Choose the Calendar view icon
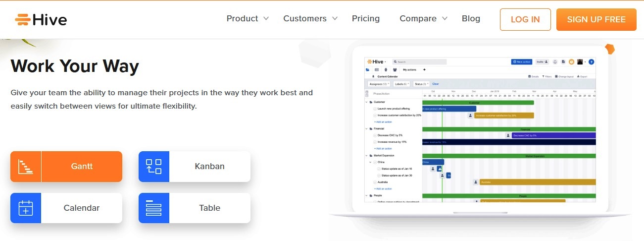Viewport: 644px width, 241px height. tap(26, 208)
